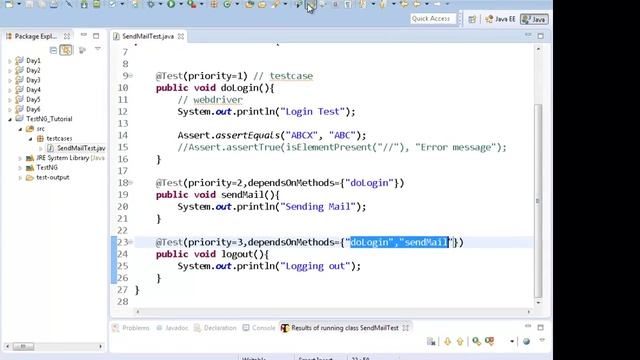Image resolution: width=640 pixels, height=360 pixels.
Task: Expand the Day2 project
Action: [10, 71]
